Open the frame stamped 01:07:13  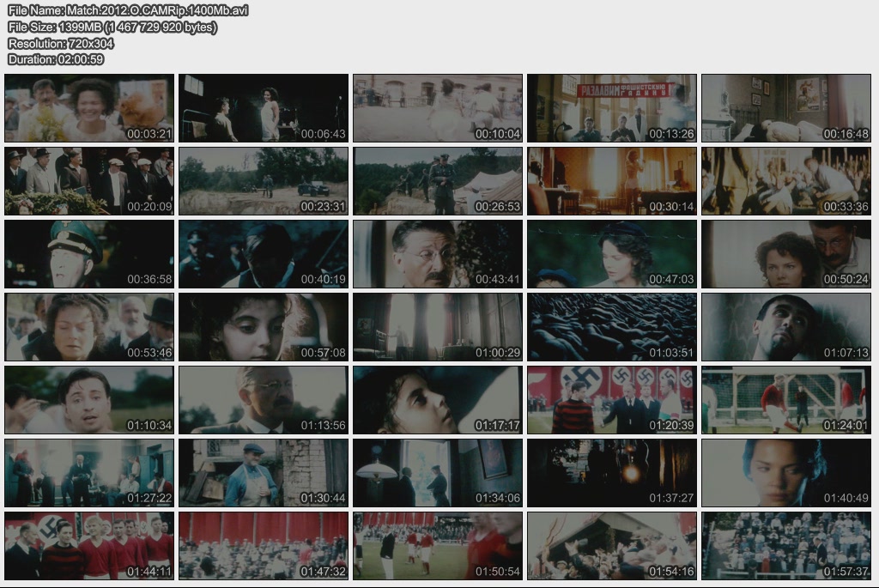pyautogui.click(x=786, y=327)
